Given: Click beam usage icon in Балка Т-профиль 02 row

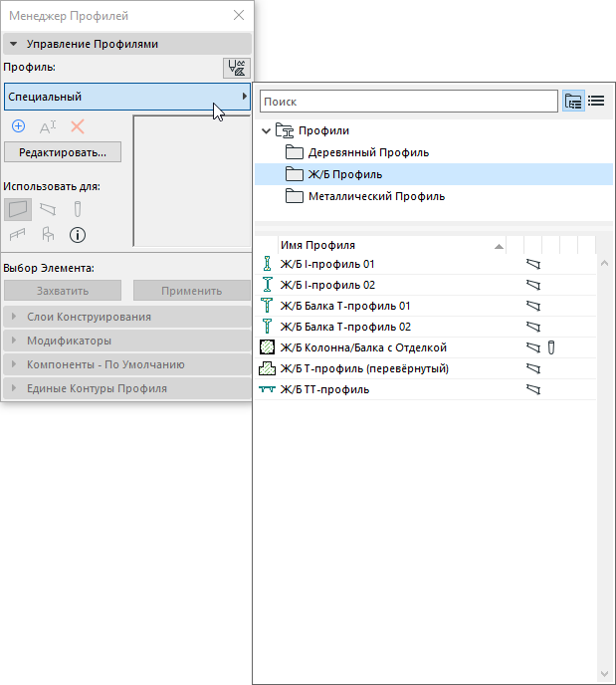Looking at the screenshot, I should pos(533,327).
